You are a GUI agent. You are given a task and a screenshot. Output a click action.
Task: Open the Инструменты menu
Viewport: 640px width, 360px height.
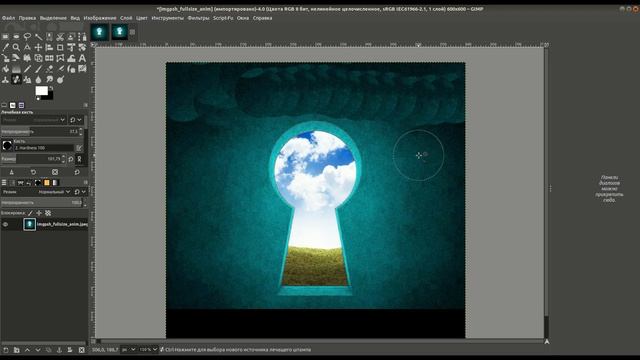pyautogui.click(x=167, y=18)
